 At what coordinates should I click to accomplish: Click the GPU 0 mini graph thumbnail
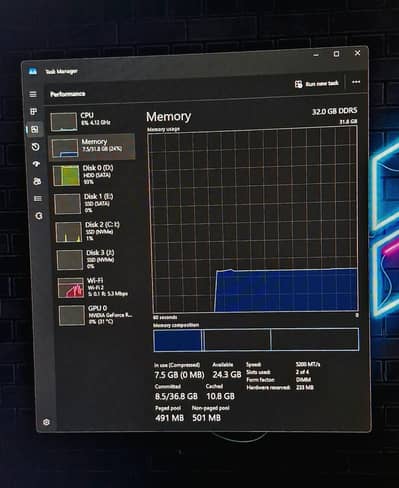pyautogui.click(x=72, y=315)
